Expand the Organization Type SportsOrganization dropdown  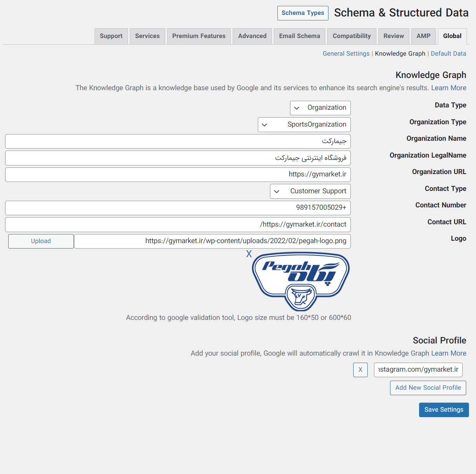click(304, 125)
